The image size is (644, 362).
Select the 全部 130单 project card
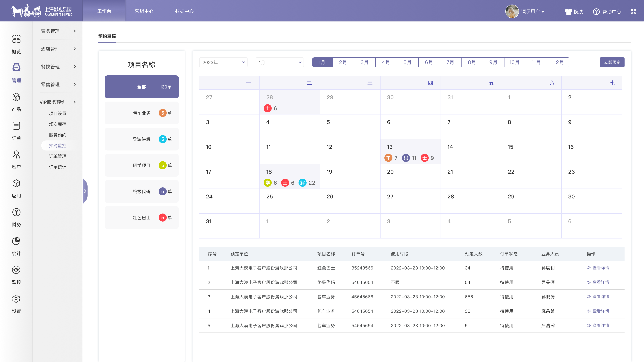tap(142, 87)
